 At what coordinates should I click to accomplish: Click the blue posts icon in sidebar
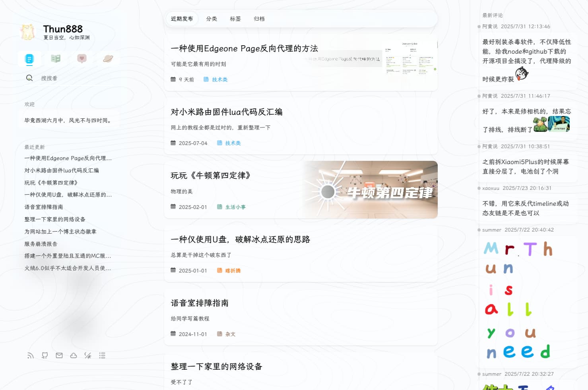(x=29, y=59)
